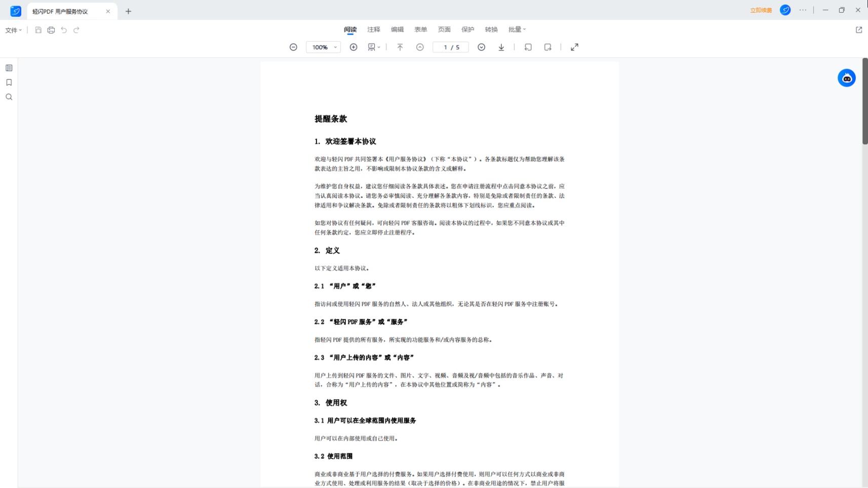The height and width of the screenshot is (488, 868).
Task: Click the print icon
Action: (x=51, y=30)
